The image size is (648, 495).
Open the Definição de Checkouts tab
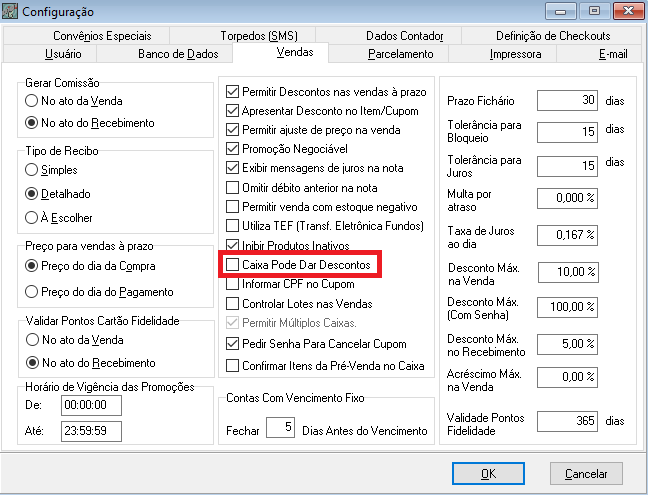click(x=553, y=36)
